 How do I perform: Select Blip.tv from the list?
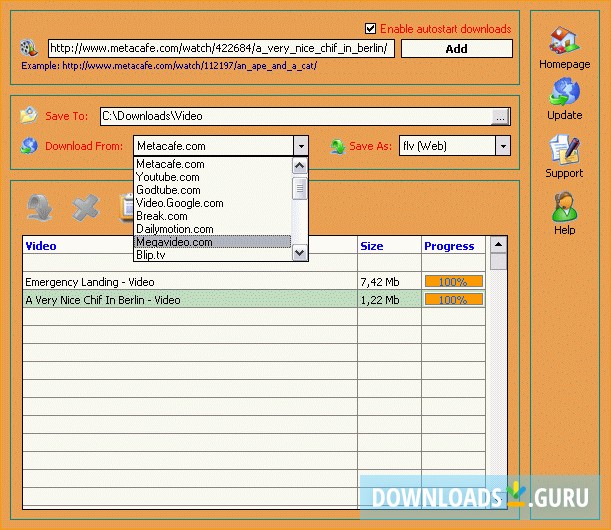pyautogui.click(x=213, y=255)
